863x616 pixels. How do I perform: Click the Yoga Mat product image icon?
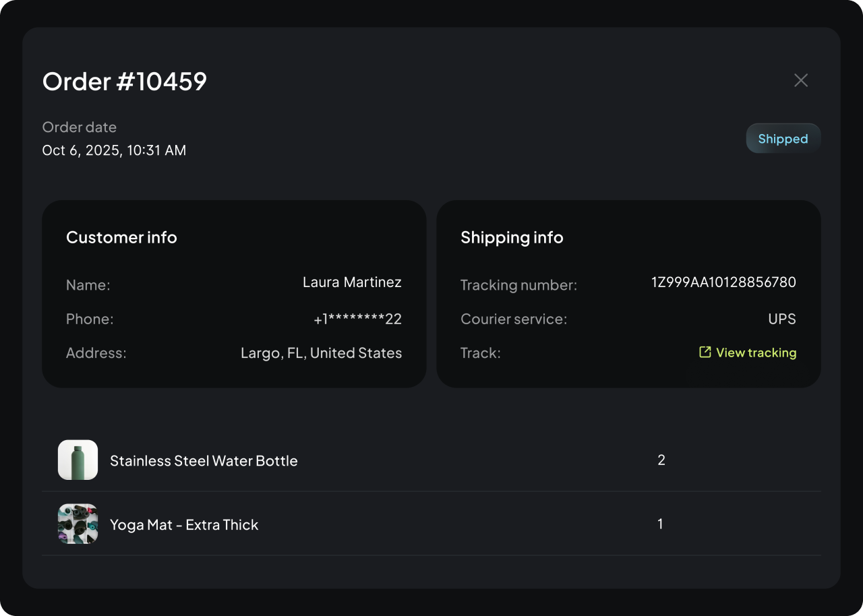tap(77, 524)
